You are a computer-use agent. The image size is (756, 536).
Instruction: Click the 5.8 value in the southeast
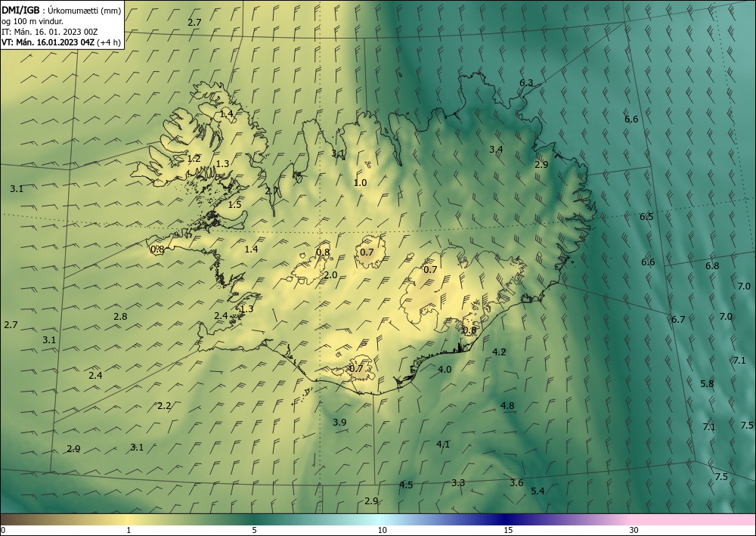[x=707, y=384]
